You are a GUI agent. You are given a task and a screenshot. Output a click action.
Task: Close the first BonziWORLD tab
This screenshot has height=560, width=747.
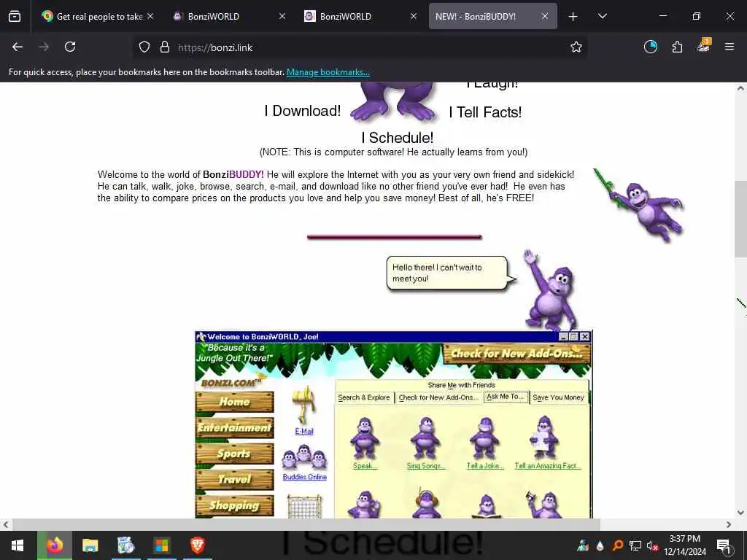pyautogui.click(x=282, y=16)
